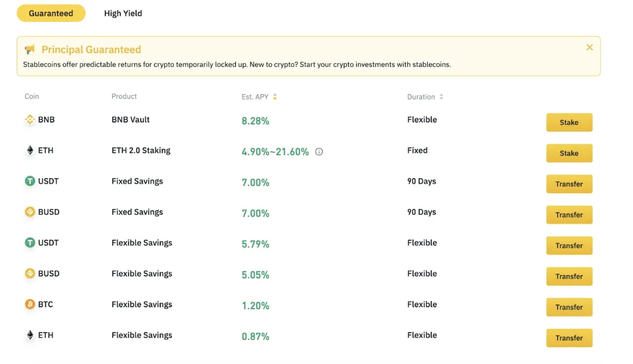Click Stake for ETH 2.0 Staking
Viewport: 633px width, 364px height.
click(x=569, y=153)
